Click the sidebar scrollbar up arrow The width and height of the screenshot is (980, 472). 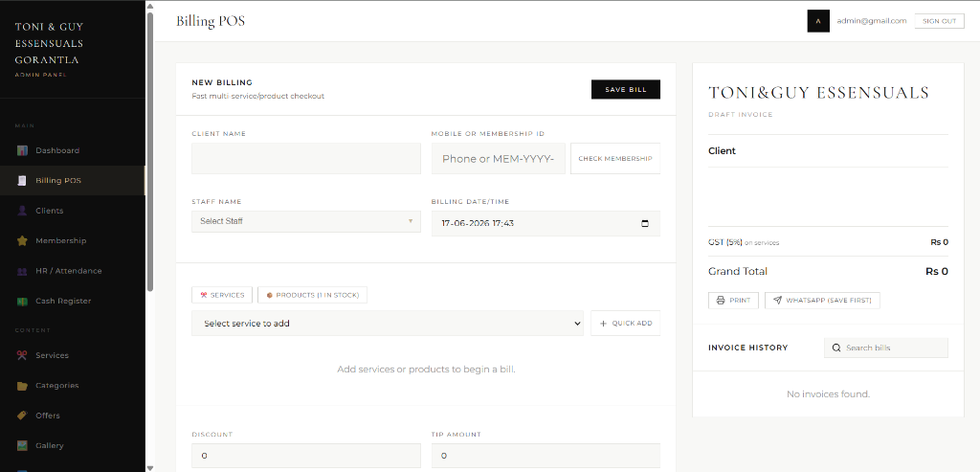[150, 6]
